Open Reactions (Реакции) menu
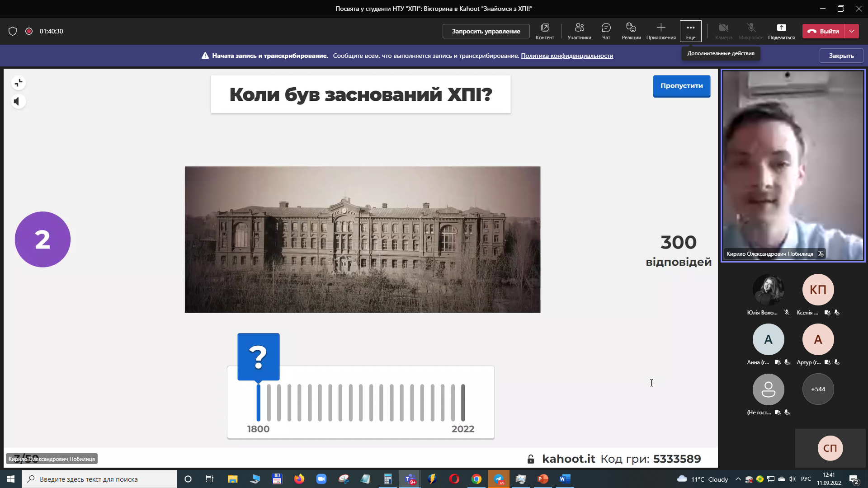 pyautogui.click(x=631, y=31)
